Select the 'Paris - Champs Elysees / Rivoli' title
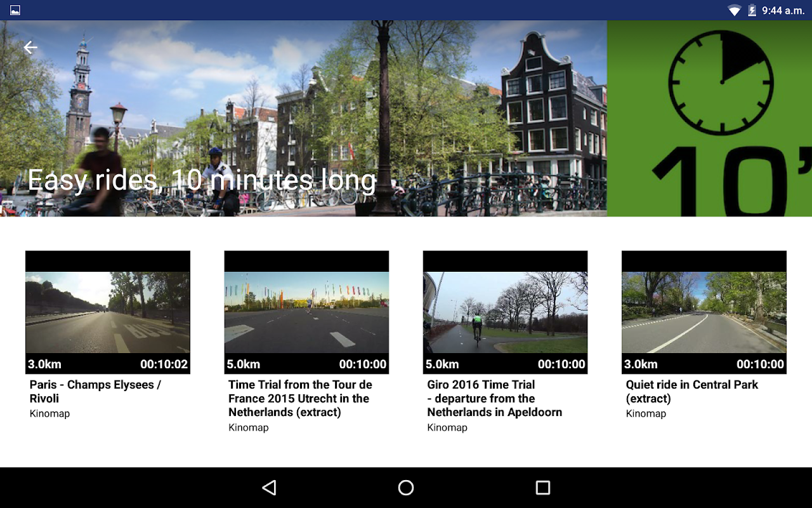Viewport: 812px width, 508px height. [x=95, y=392]
